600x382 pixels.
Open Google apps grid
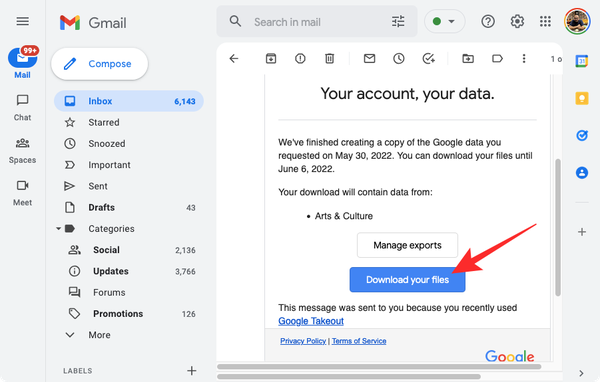point(545,21)
